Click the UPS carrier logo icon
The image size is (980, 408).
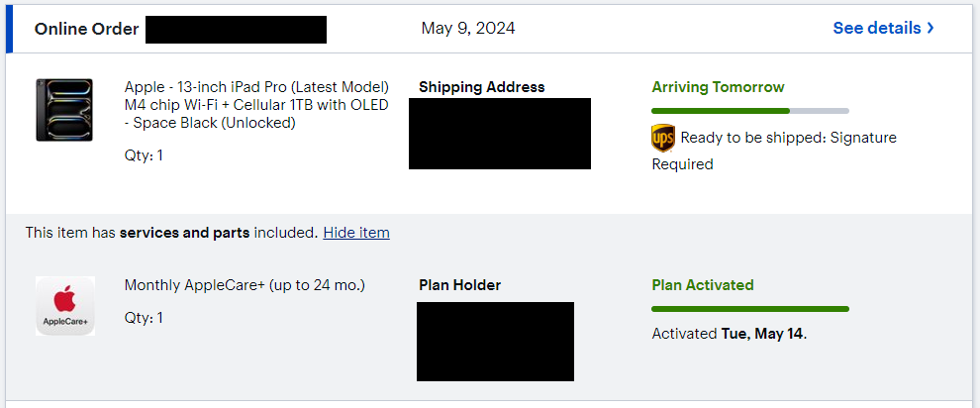(x=663, y=138)
